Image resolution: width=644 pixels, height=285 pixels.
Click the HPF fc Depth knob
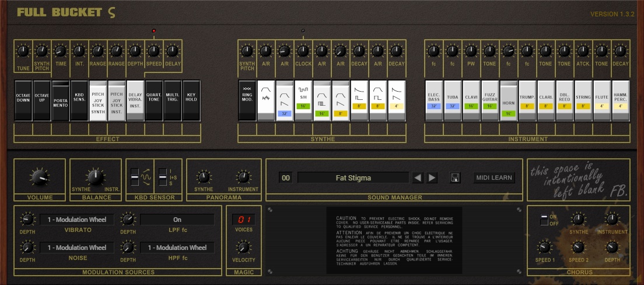point(128,247)
